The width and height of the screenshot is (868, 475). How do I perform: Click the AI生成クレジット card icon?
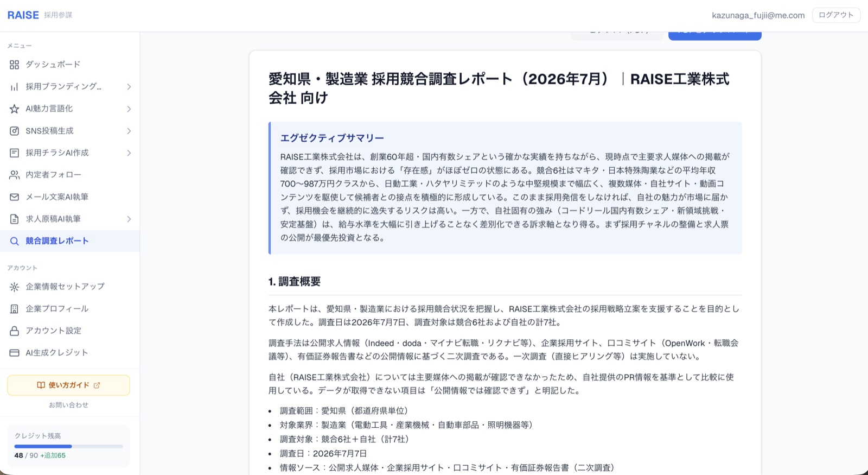tap(15, 353)
